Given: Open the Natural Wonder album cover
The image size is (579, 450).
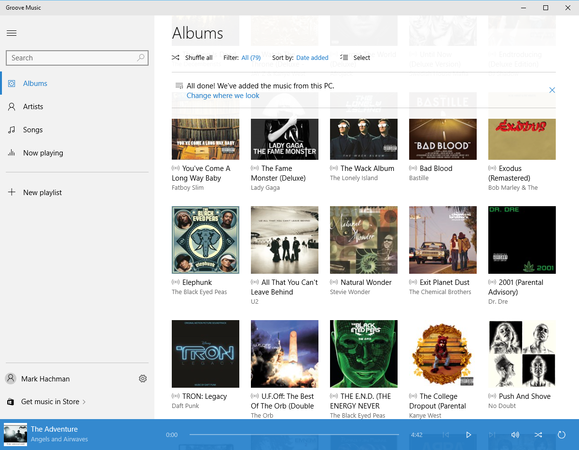Looking at the screenshot, I should pyautogui.click(x=364, y=240).
